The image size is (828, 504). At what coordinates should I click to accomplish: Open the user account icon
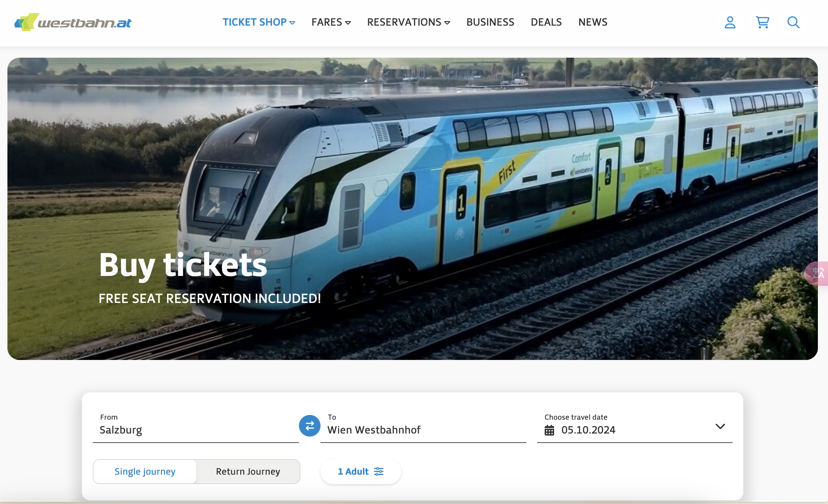730,23
